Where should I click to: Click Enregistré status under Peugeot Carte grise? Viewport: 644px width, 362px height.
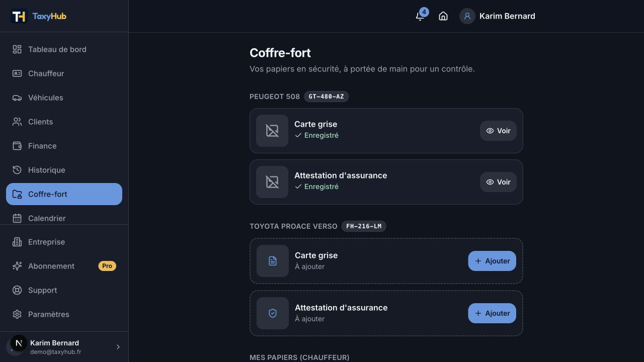click(x=316, y=135)
